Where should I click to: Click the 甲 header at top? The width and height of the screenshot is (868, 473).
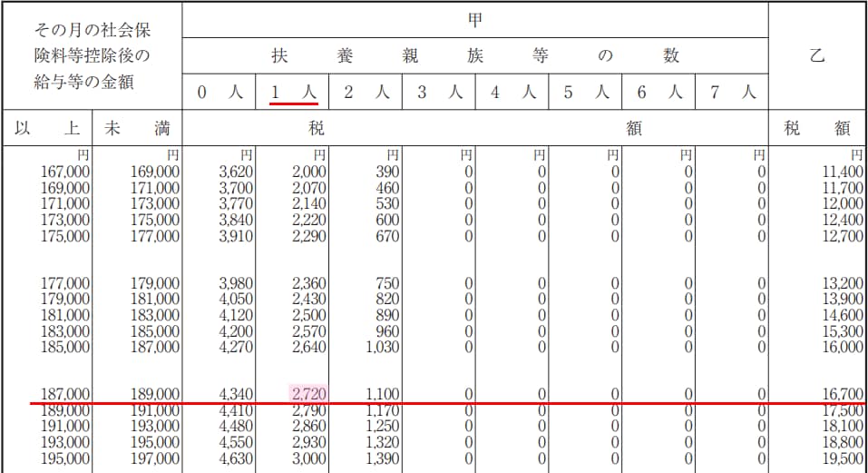475,20
